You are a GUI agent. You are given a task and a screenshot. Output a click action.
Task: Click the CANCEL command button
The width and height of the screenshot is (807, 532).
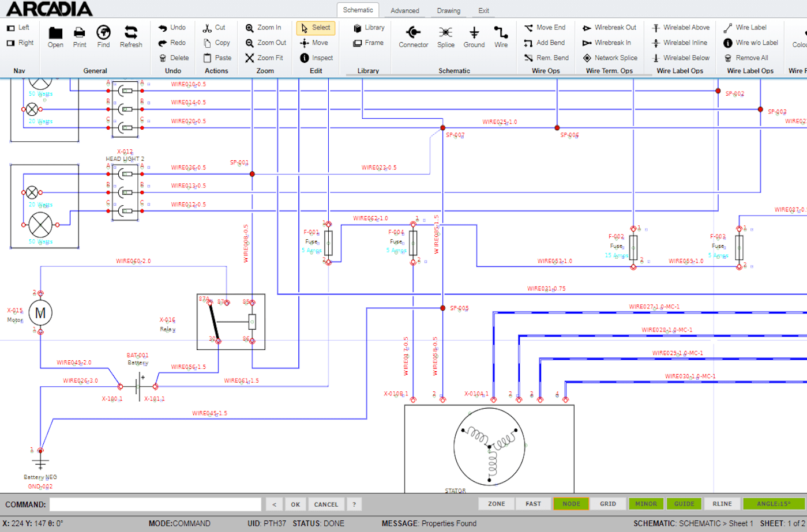tap(326, 504)
